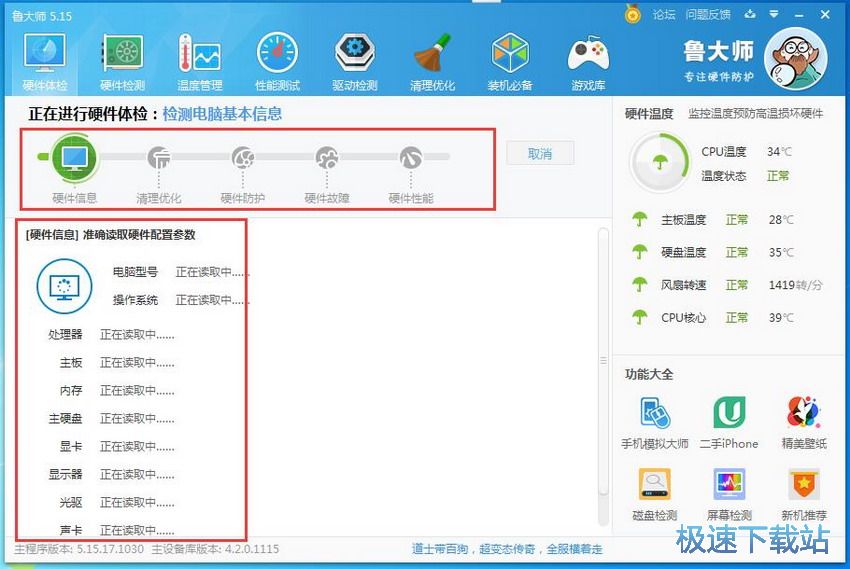850x569 pixels.
Task: Click the 主硬盘 row label
Action: pyautogui.click(x=66, y=418)
